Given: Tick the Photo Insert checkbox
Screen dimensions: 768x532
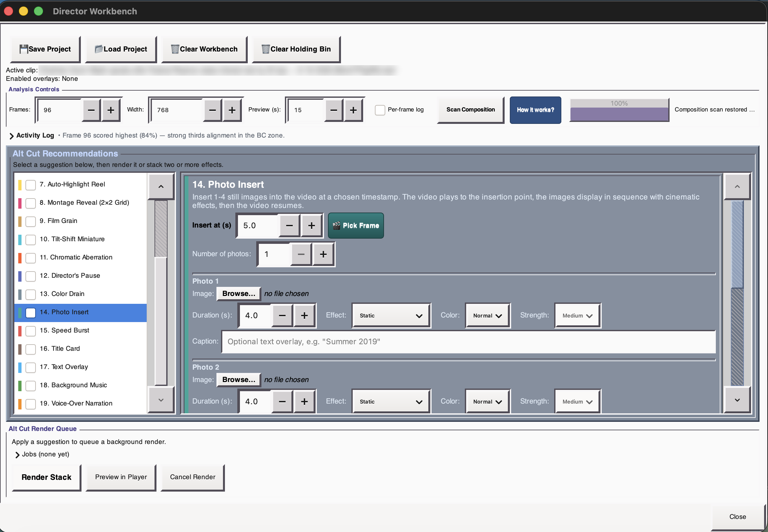Looking at the screenshot, I should (x=31, y=313).
